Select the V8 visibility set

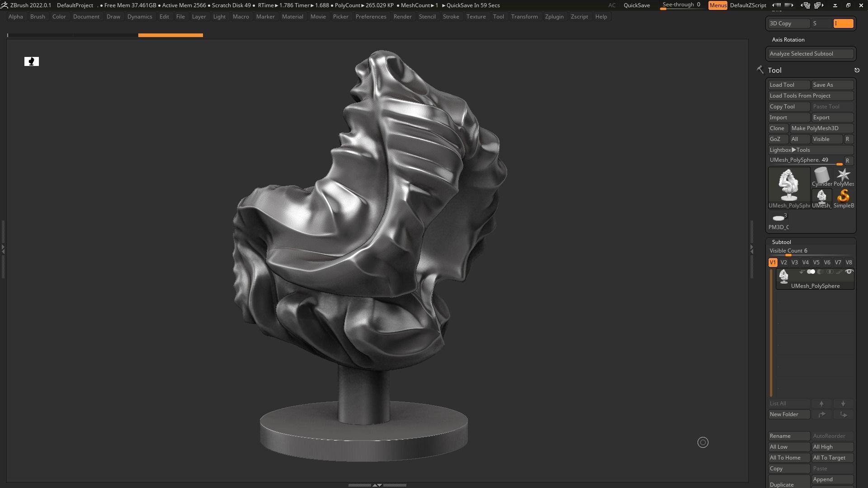click(849, 263)
